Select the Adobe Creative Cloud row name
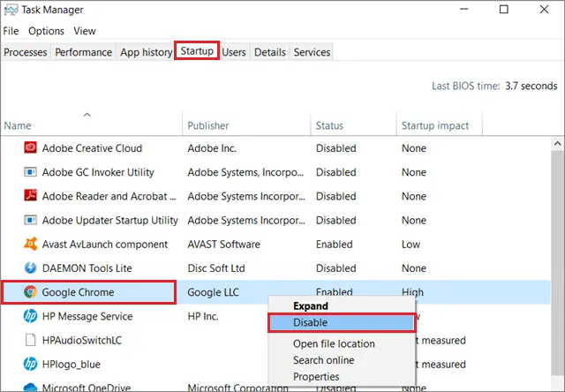The height and width of the screenshot is (392, 565). 92,148
